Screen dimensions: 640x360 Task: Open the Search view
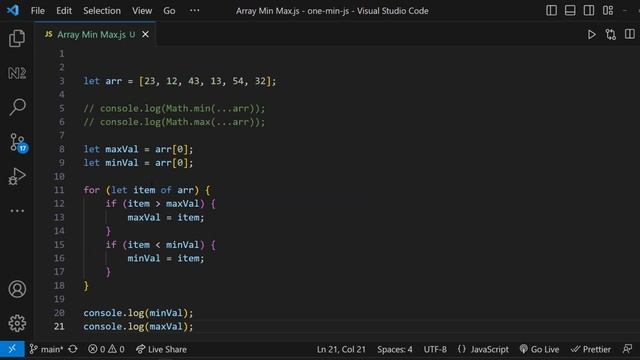[x=17, y=107]
